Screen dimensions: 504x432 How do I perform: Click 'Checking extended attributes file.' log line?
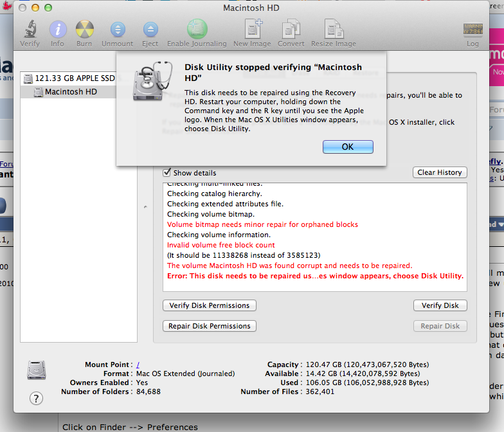tap(225, 204)
